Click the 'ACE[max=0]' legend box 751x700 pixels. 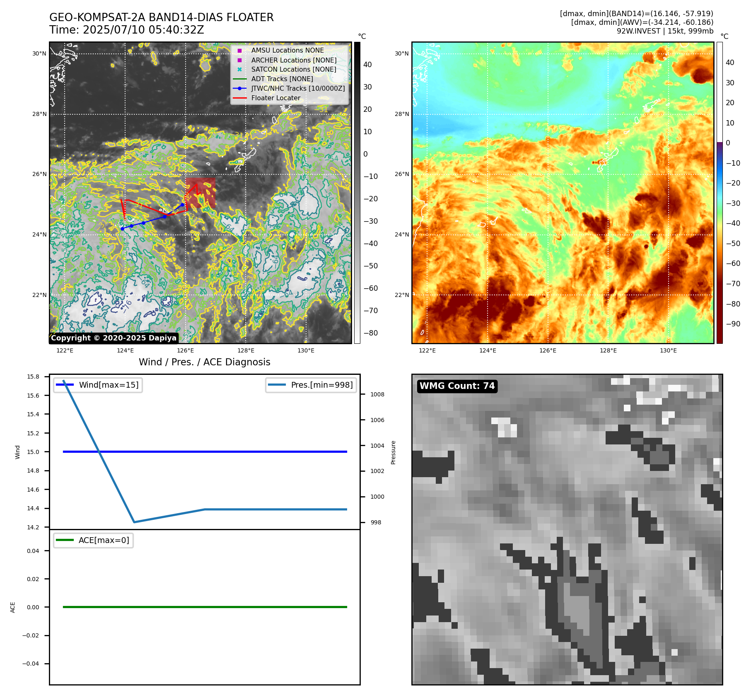93,540
